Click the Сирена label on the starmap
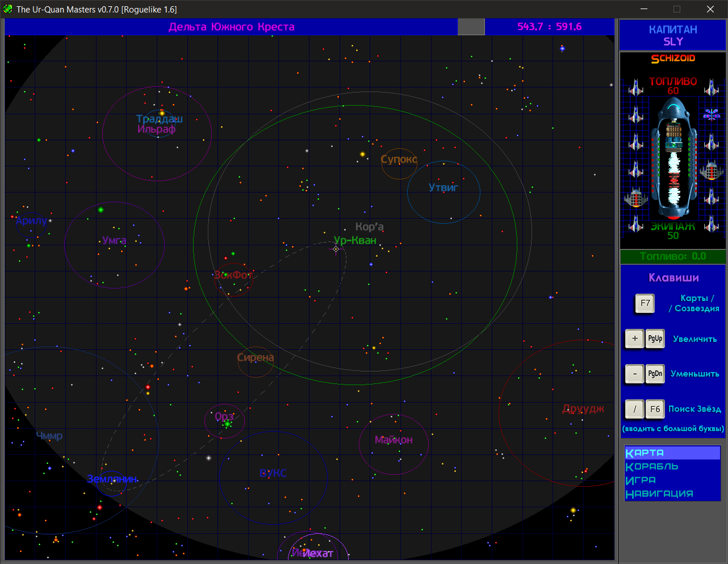Viewport: 728px width, 564px height. 256,357
